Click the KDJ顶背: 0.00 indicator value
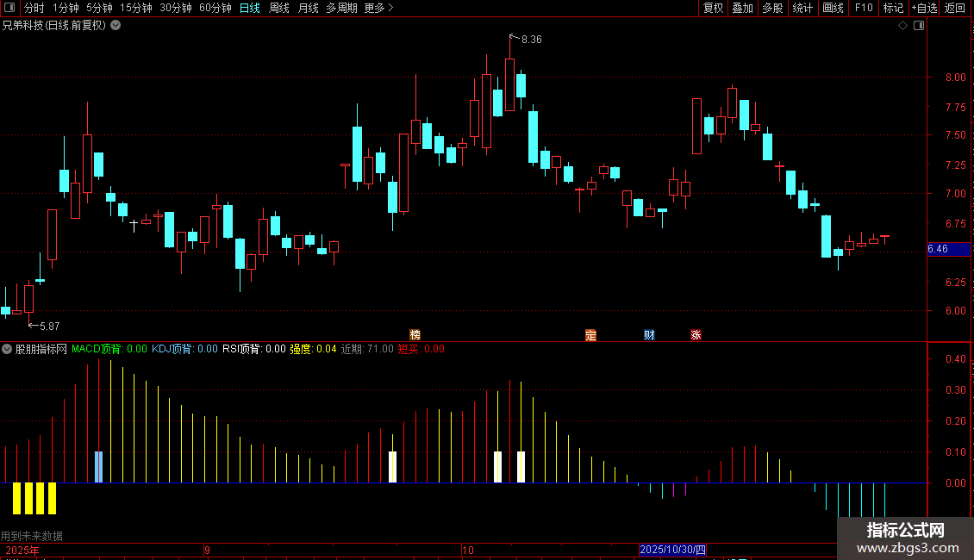This screenshot has width=974, height=560. 184,349
